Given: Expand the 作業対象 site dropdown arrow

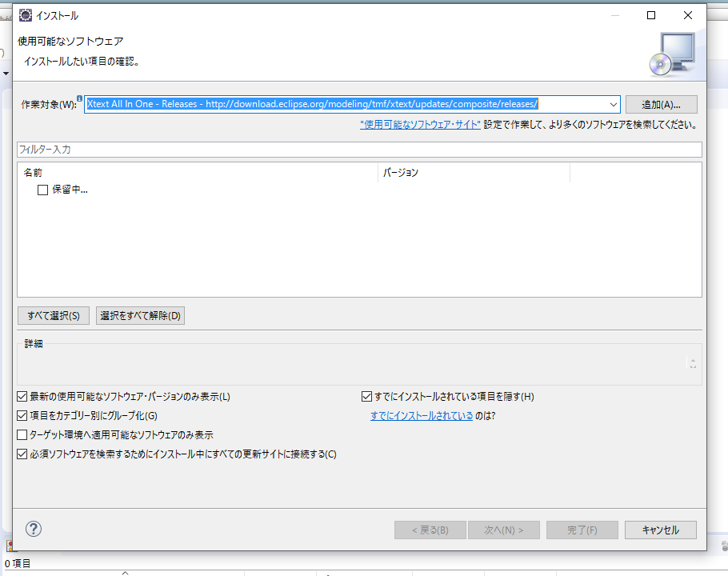Looking at the screenshot, I should (x=614, y=105).
